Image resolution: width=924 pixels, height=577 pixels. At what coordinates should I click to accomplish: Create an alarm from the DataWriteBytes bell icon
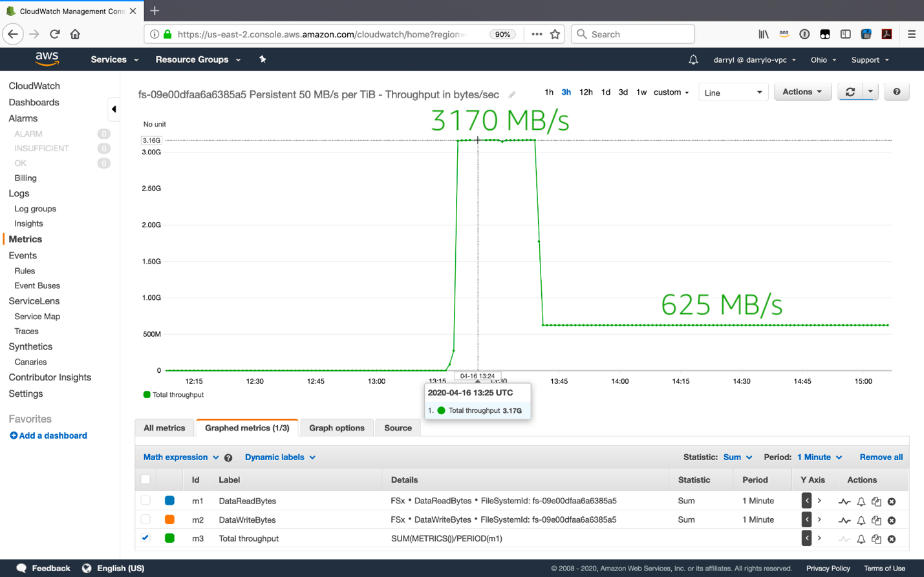tap(860, 519)
